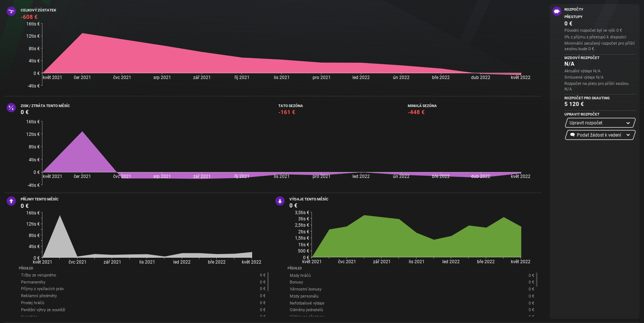Screen dimensions: 644x323
Task: Click the Příjmy tento měsíc heading
Action: click(39, 199)
